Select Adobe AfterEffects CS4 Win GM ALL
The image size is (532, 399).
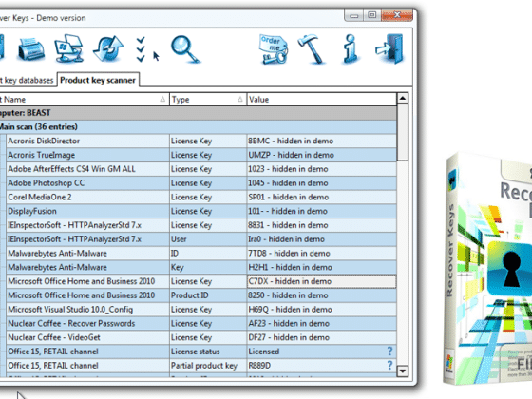(201, 169)
